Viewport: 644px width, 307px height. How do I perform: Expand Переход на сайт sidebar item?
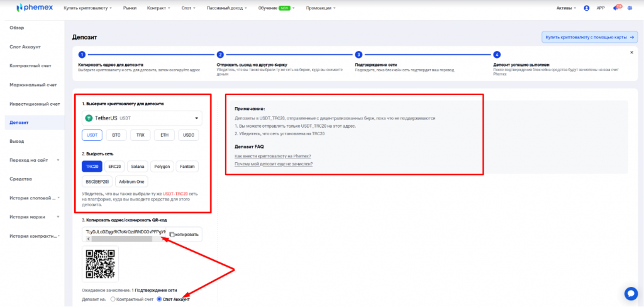coord(35,160)
